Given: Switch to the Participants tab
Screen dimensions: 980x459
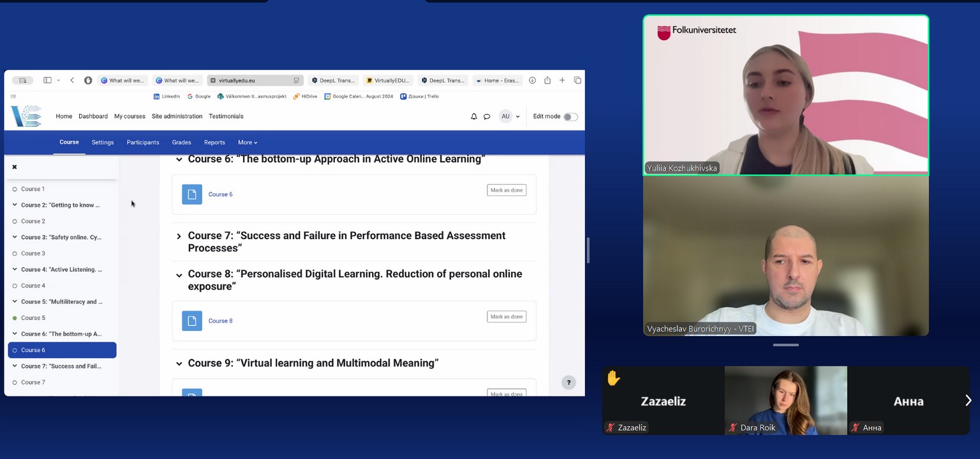Looking at the screenshot, I should [x=143, y=143].
